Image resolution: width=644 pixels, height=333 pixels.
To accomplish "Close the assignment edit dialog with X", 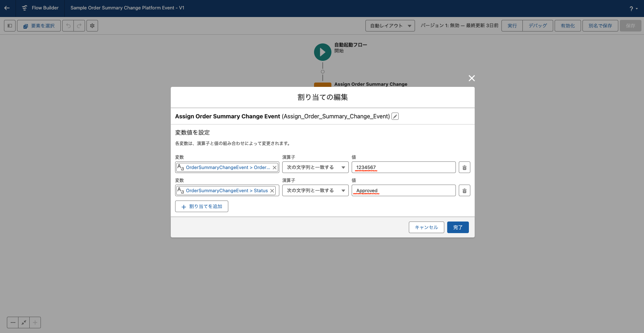I will click(472, 78).
